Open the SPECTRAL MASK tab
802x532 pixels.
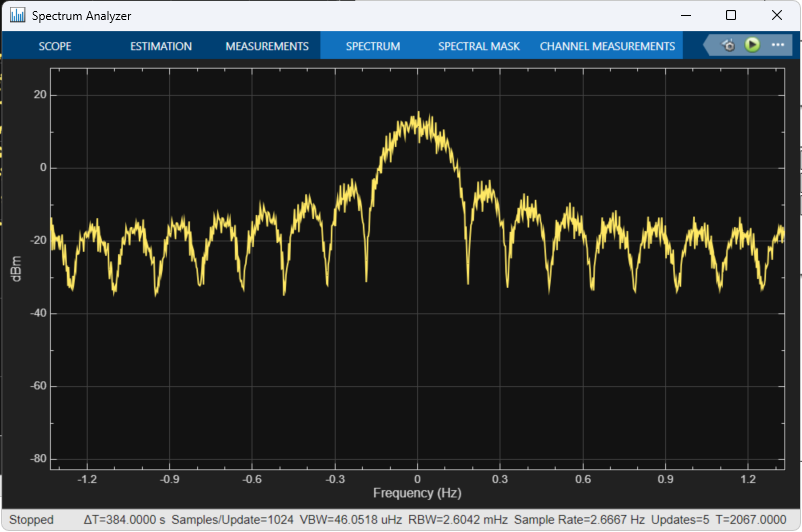479,46
